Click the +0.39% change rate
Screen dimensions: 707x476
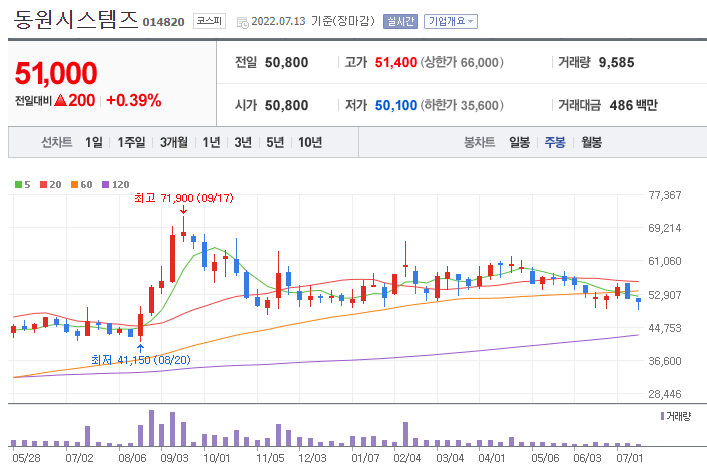pyautogui.click(x=133, y=100)
